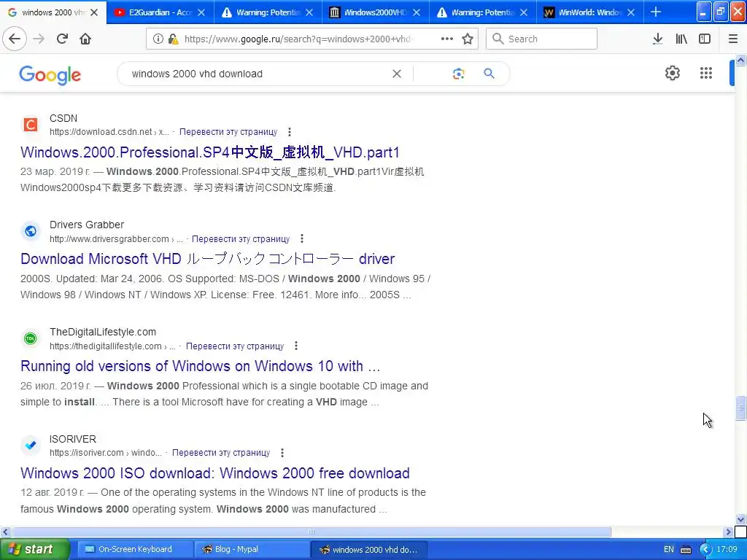
Task: Open more options for Drivers Grabber result
Action: 301,238
